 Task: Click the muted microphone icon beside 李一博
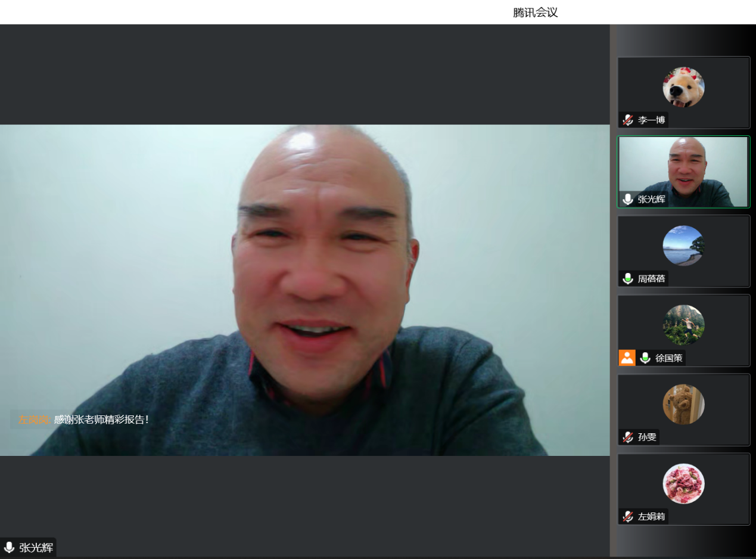(x=627, y=120)
